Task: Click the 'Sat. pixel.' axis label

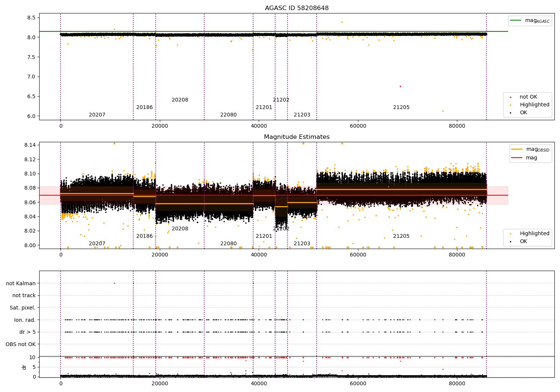Action: click(23, 308)
